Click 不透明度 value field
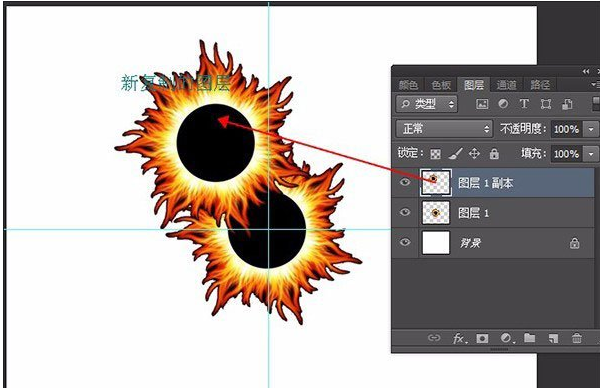The image size is (600, 388). [x=566, y=129]
